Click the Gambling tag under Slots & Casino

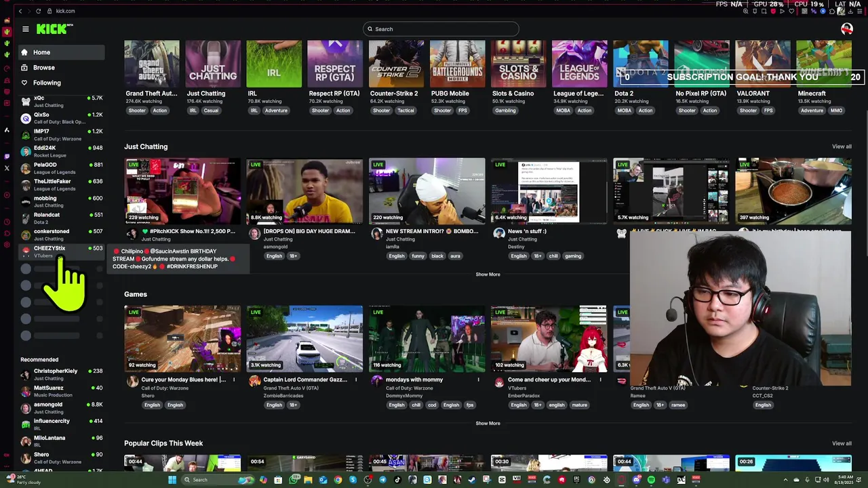pyautogui.click(x=505, y=110)
